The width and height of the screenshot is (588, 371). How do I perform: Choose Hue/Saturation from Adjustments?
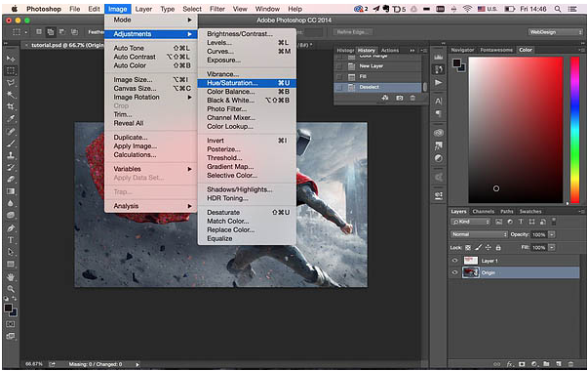pyautogui.click(x=247, y=83)
